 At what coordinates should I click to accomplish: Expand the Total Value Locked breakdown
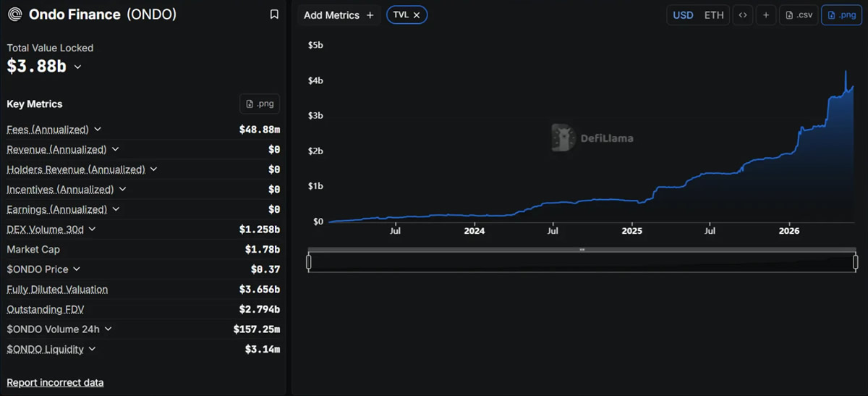77,67
